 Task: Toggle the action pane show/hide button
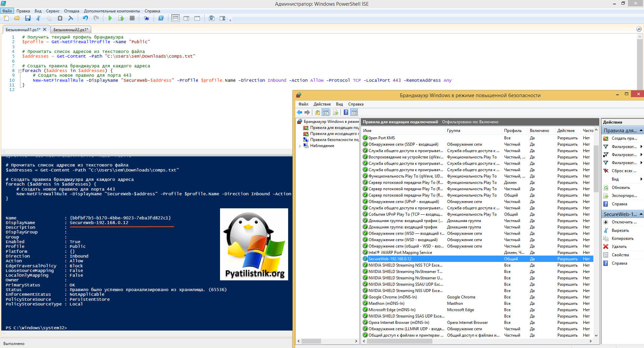[x=354, y=113]
